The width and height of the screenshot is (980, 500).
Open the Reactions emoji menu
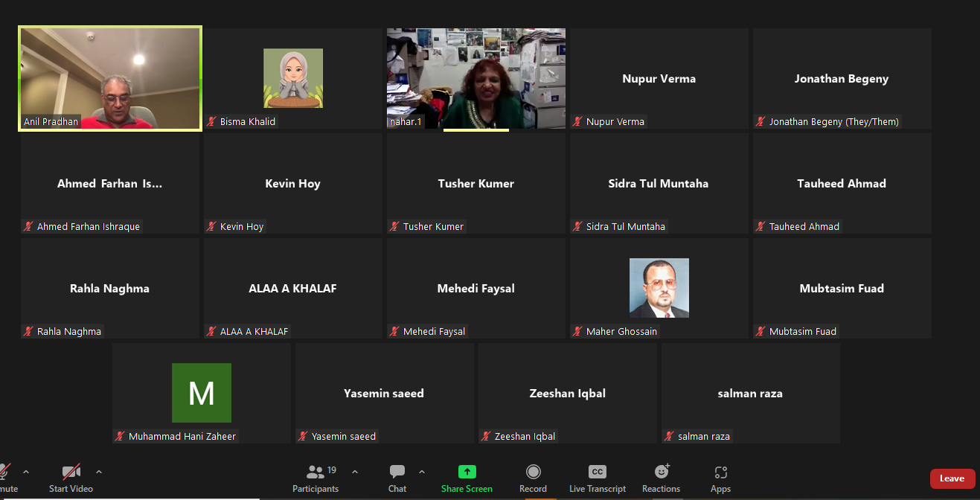pos(661,472)
